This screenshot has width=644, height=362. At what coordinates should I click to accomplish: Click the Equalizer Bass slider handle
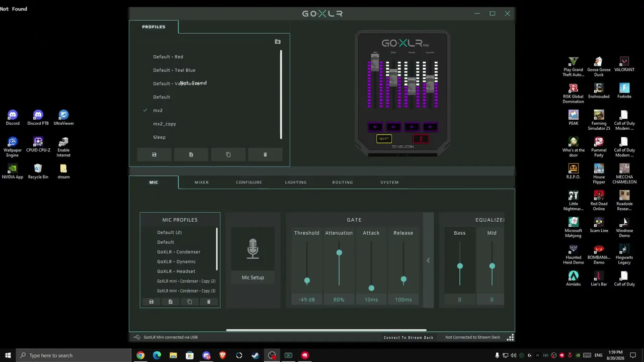coord(460,266)
